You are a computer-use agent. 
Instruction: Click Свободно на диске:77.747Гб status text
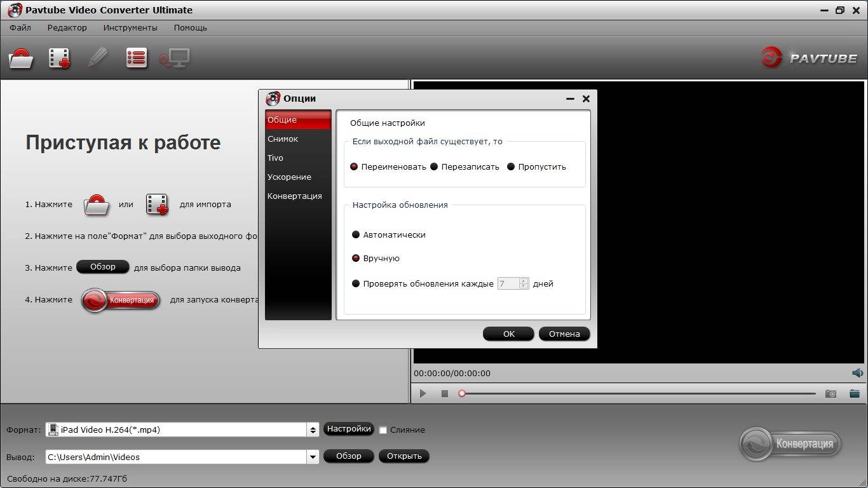coord(67,478)
